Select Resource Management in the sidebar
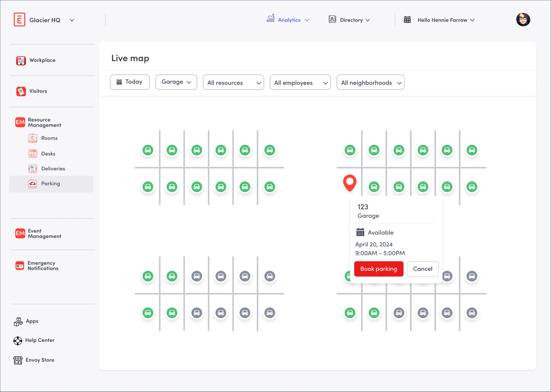The width and height of the screenshot is (551, 392). [x=38, y=122]
